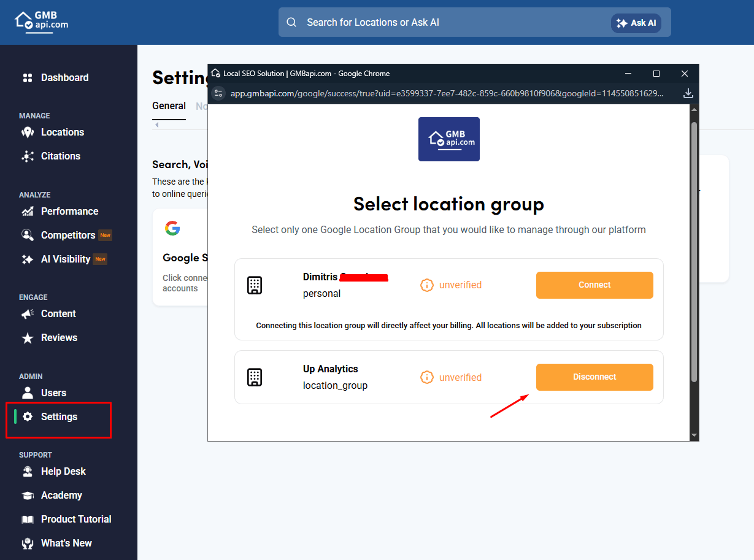The width and height of the screenshot is (754, 560).
Task: Click the 'personal' label under Dimitris
Action: (x=321, y=294)
